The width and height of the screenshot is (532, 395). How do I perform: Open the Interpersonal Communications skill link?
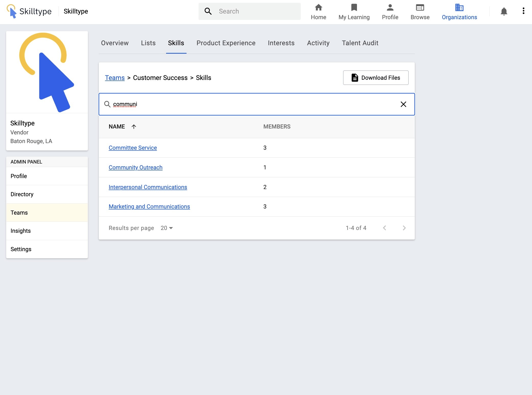pos(148,187)
